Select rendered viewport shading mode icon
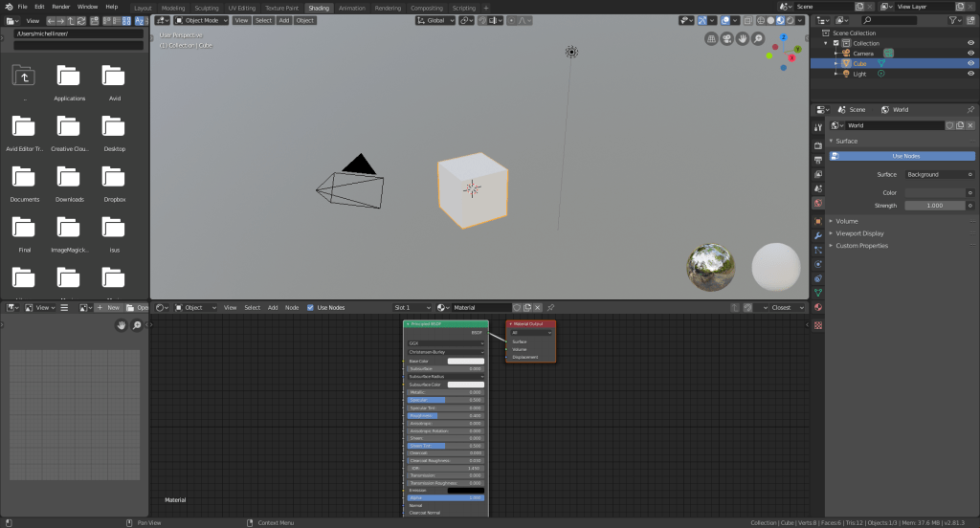The width and height of the screenshot is (980, 528). pos(789,20)
